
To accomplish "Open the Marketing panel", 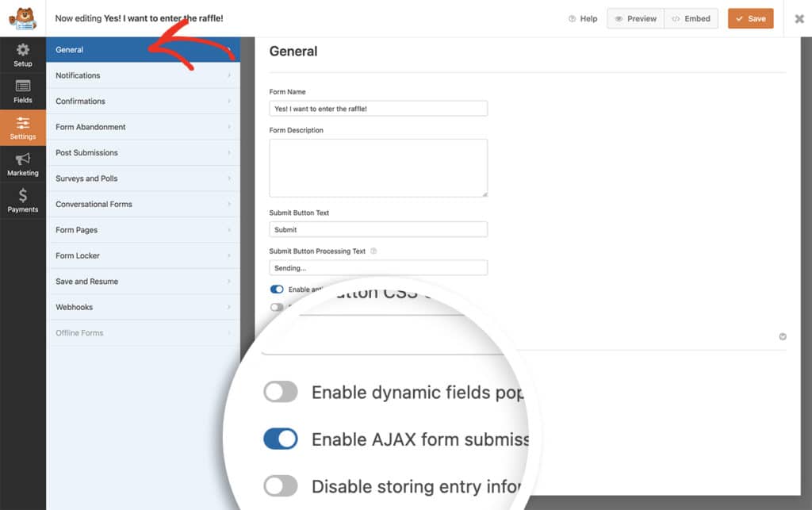I will (23, 164).
